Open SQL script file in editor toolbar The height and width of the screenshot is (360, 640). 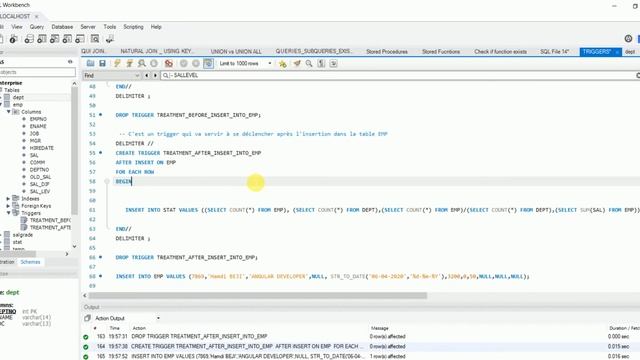(90, 63)
